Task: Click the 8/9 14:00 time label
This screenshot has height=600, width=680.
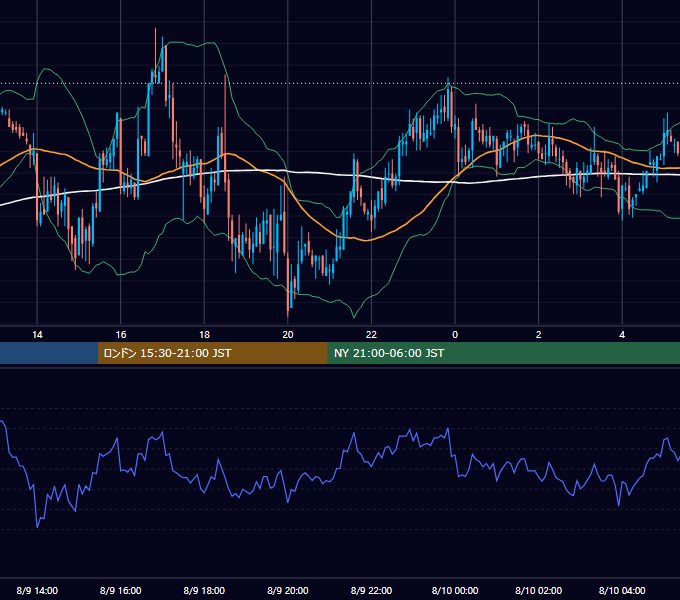Action: [x=37, y=590]
